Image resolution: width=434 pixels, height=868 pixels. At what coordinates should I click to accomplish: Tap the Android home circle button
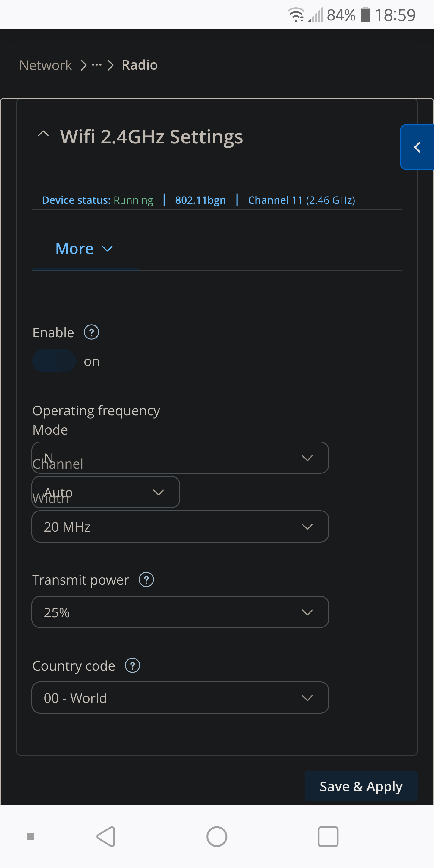217,836
